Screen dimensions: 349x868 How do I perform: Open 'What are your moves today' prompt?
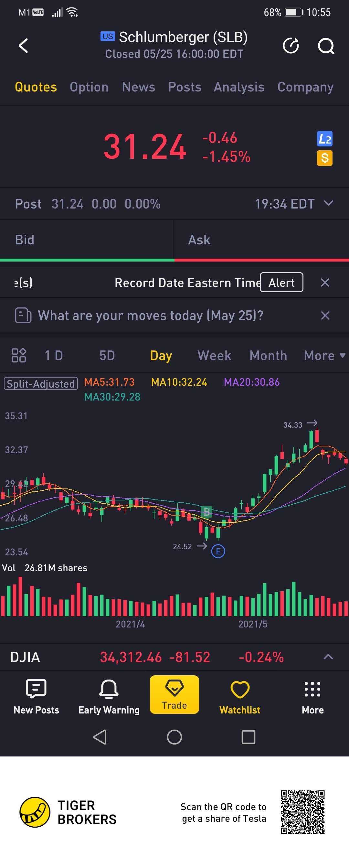click(x=151, y=316)
